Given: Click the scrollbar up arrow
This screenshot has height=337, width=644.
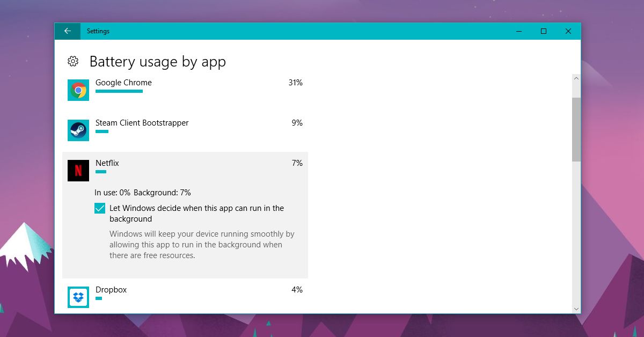Looking at the screenshot, I should (576, 78).
